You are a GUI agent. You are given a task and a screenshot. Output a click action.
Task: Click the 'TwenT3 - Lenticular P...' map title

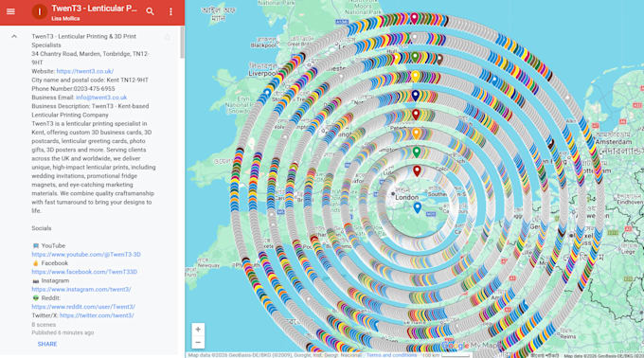tap(94, 9)
